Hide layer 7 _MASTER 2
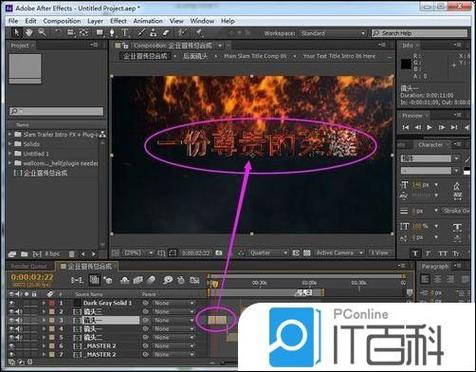476x372 pixels. (12, 355)
